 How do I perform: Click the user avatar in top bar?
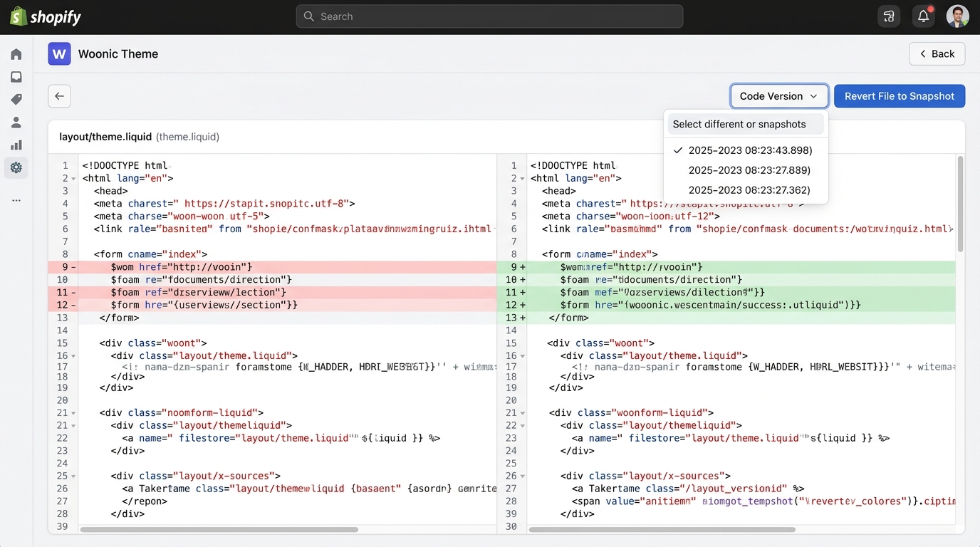coord(957,16)
